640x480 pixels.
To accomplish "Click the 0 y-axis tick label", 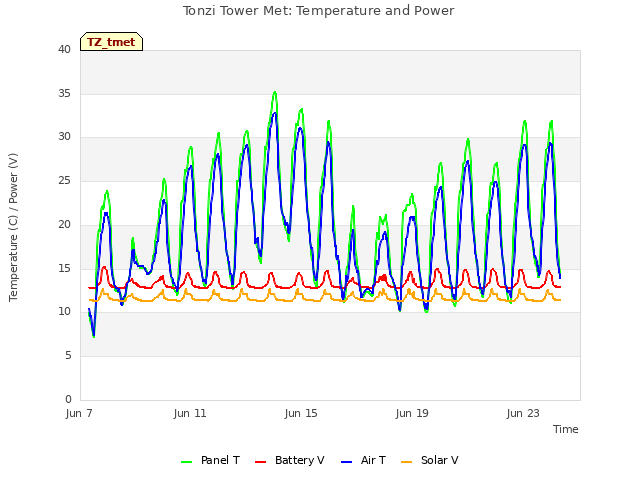I will pyautogui.click(x=68, y=399).
